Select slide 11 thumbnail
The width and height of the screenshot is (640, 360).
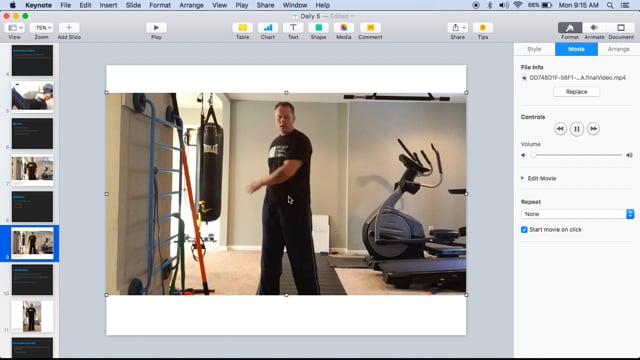click(32, 316)
